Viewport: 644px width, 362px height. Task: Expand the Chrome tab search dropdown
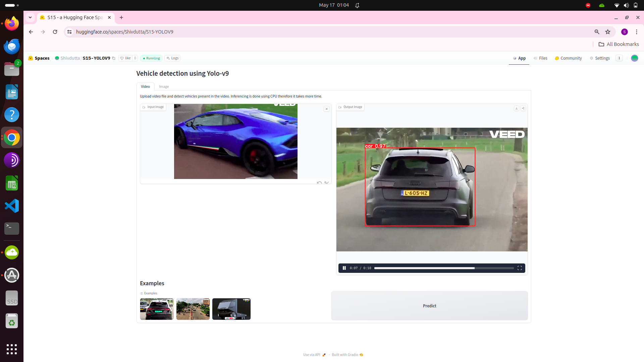point(30,17)
